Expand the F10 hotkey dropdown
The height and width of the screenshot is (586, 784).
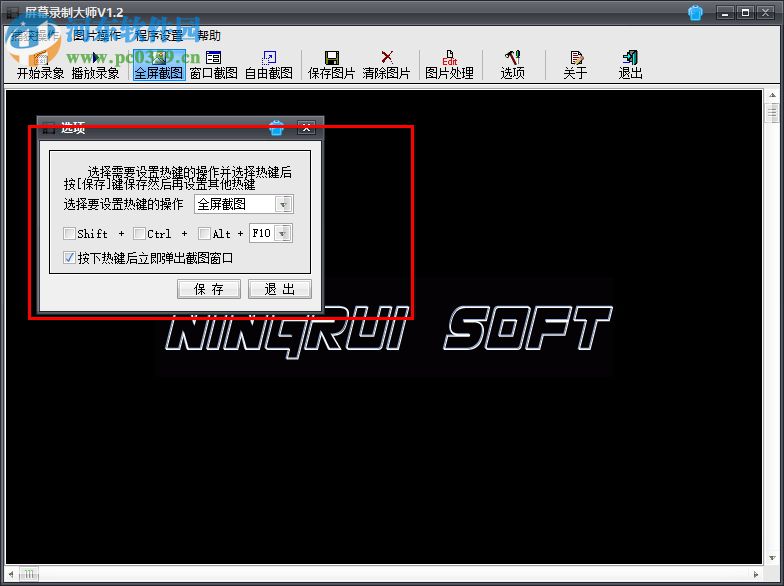coord(282,234)
